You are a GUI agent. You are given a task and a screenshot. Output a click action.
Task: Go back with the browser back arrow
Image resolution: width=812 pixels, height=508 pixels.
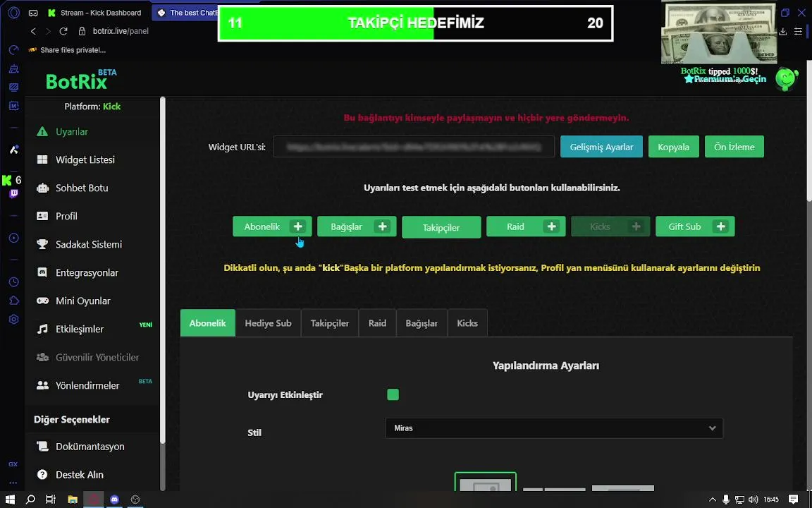pos(33,31)
